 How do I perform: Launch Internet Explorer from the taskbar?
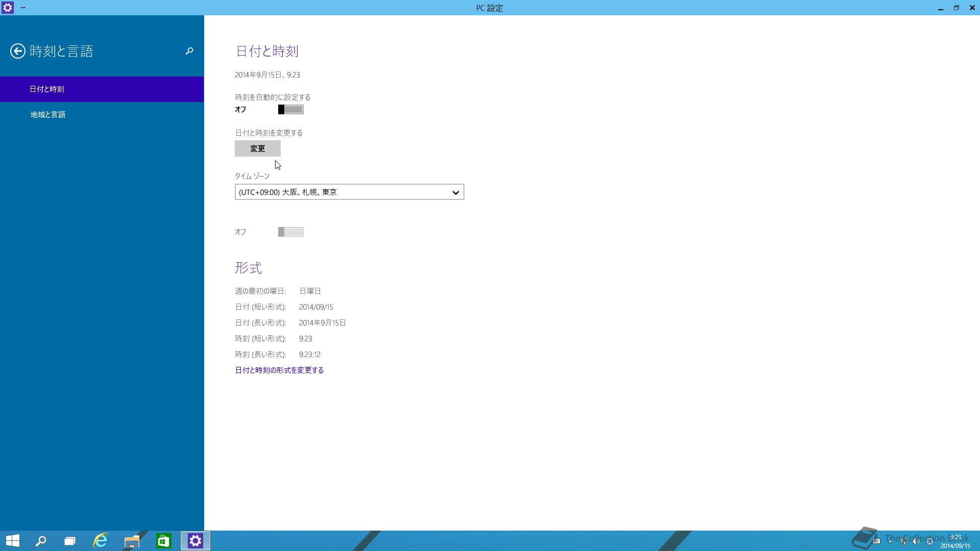click(x=101, y=541)
